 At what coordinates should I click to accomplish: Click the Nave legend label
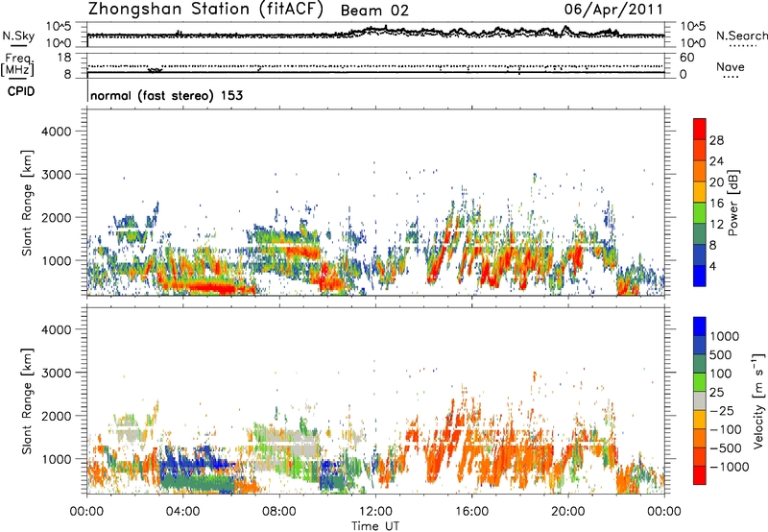[731, 67]
